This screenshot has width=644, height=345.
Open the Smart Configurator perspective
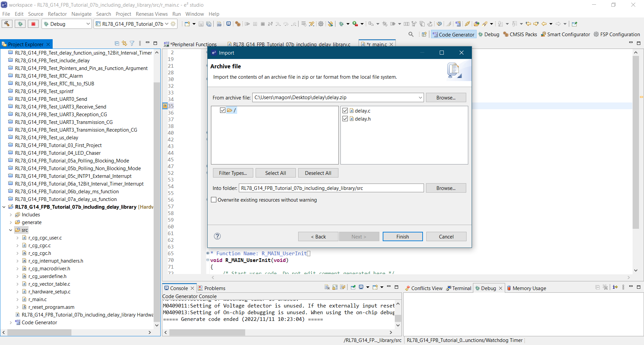(565, 34)
